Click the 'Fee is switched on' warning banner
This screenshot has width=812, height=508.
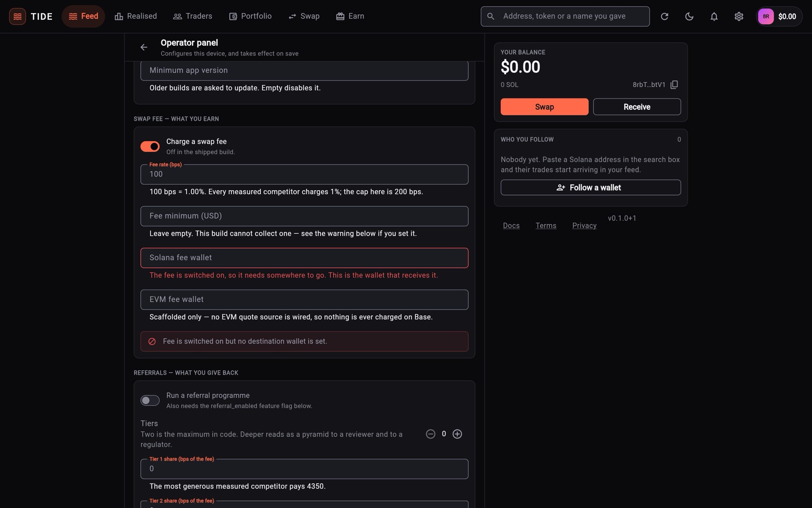click(x=304, y=341)
